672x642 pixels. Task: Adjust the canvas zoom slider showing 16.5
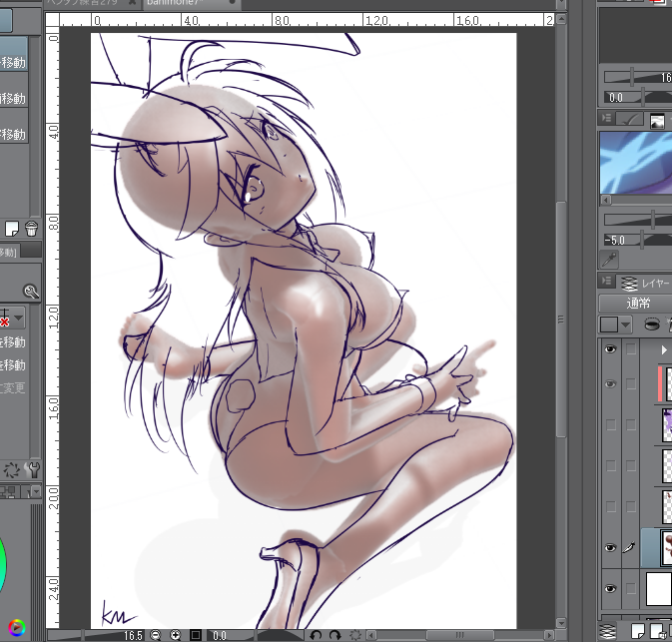click(x=97, y=635)
